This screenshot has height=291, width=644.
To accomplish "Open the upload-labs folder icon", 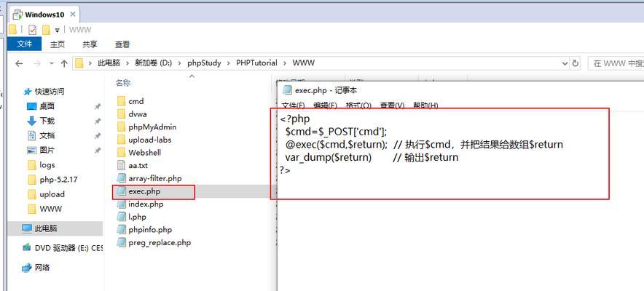I will tap(121, 140).
